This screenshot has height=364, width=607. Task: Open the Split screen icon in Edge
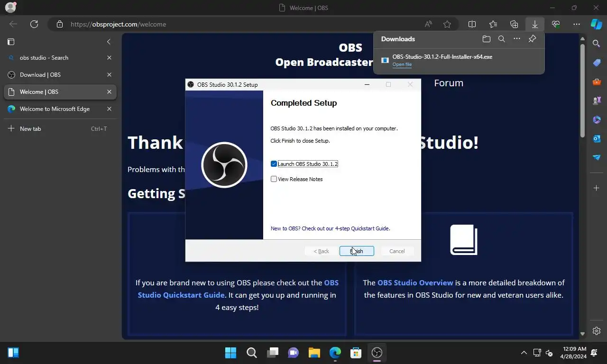[x=472, y=24]
